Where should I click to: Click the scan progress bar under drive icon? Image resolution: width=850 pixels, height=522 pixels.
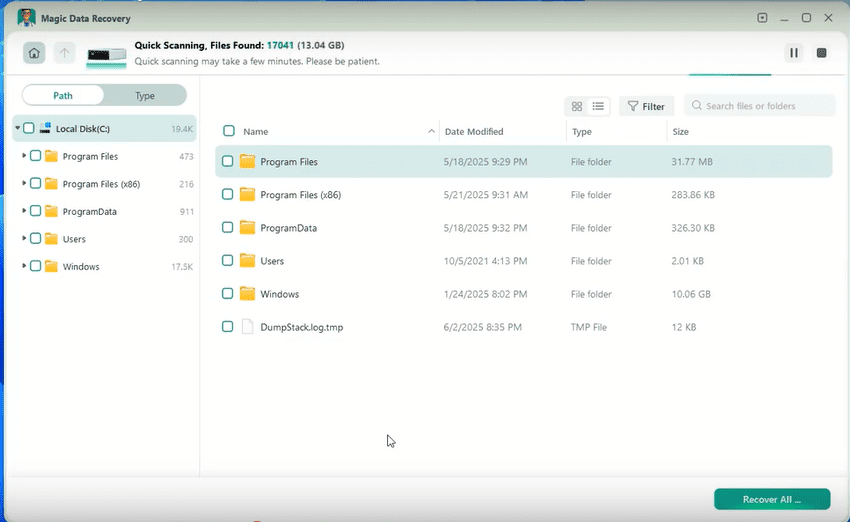pyautogui.click(x=107, y=66)
